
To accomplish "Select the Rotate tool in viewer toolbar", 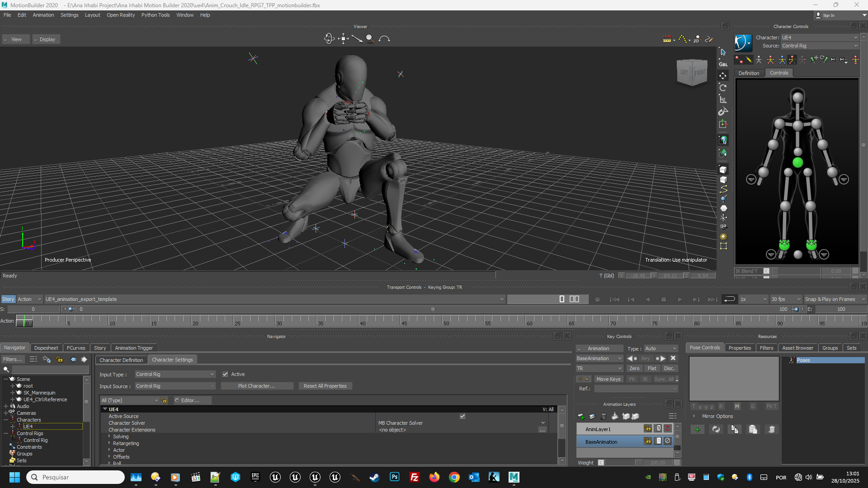I will [723, 88].
